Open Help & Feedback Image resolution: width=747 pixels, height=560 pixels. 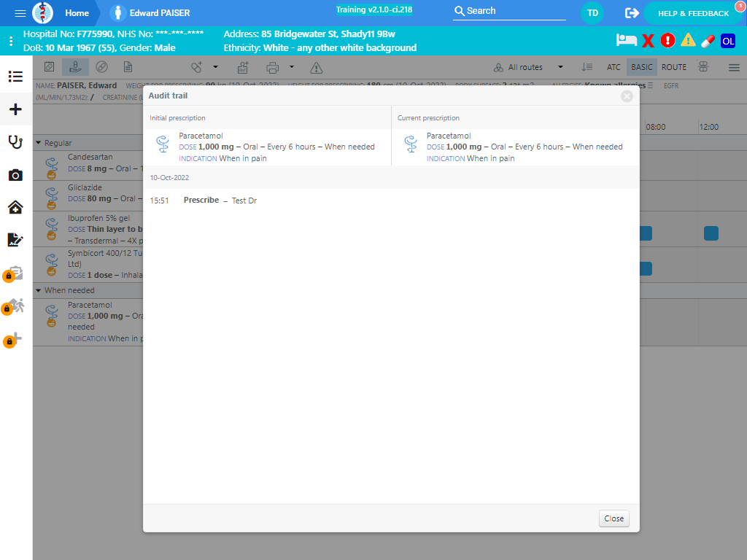693,13
